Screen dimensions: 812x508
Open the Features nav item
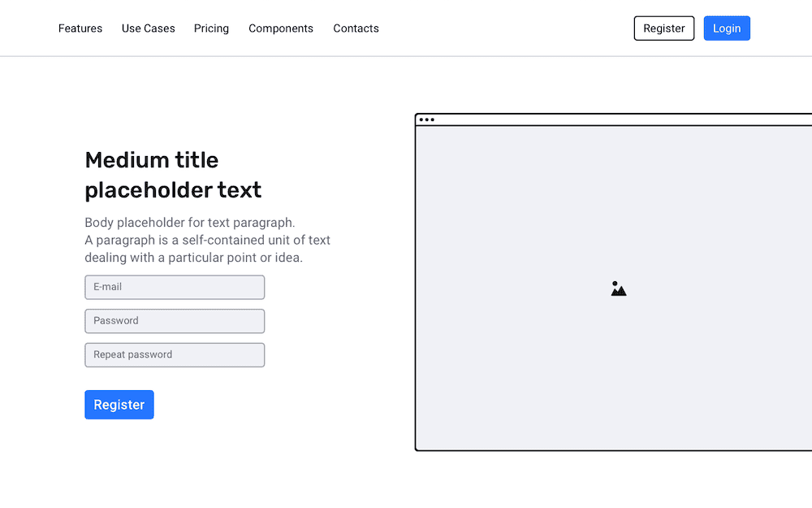click(80, 28)
